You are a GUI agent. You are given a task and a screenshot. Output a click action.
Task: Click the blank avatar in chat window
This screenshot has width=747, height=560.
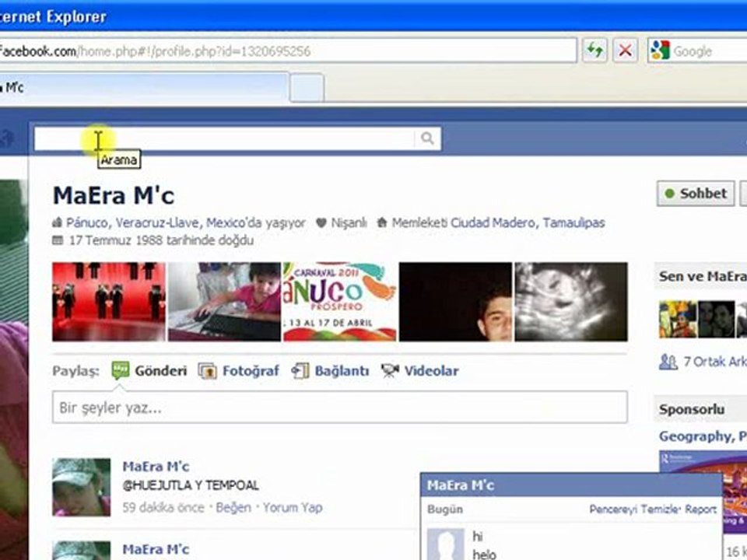[x=445, y=544]
